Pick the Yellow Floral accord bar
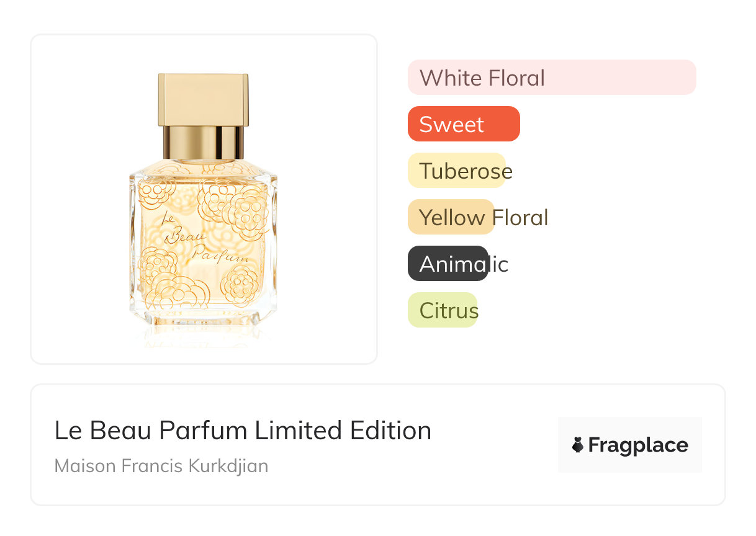This screenshot has width=756, height=536. tap(451, 217)
